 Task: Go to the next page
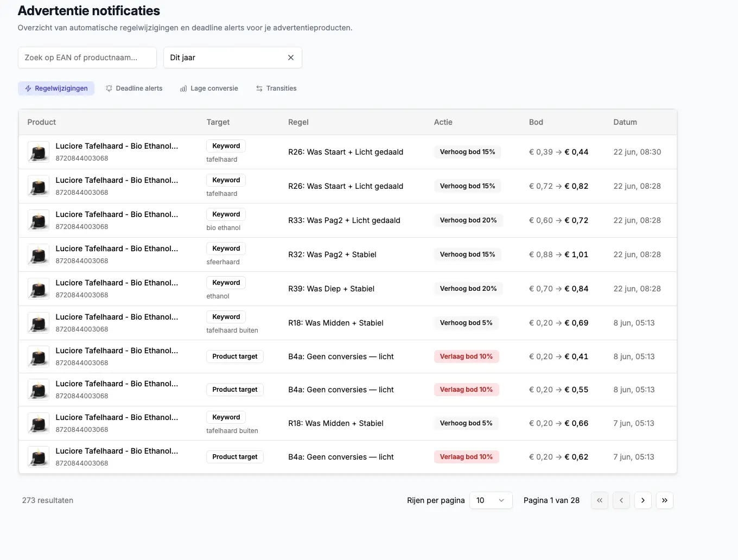pos(643,500)
